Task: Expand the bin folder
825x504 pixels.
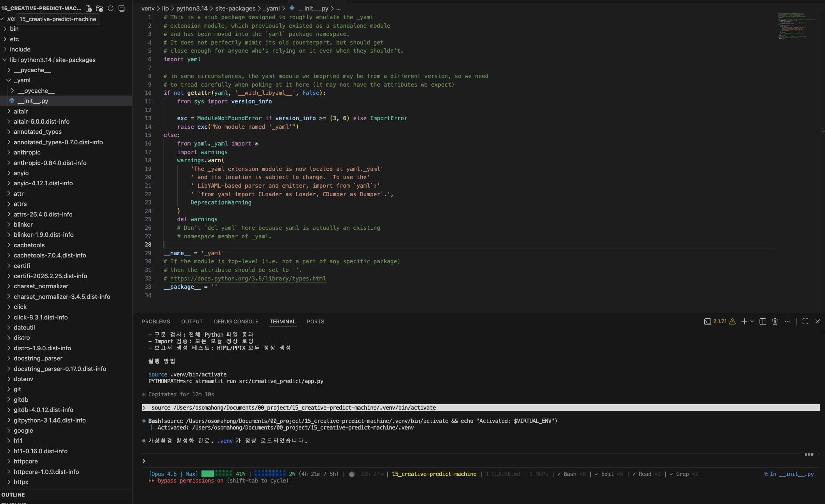Action: pos(14,29)
